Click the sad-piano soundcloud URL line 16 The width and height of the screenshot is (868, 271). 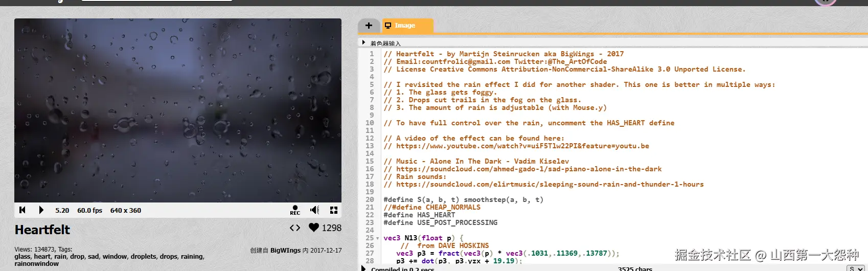[x=529, y=169]
